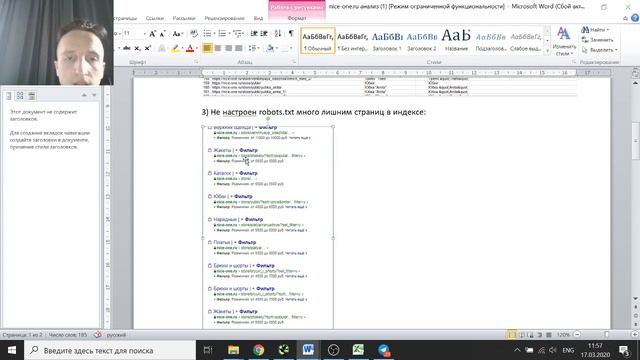Open the Изменить стили button
Screen dimensions: 640x360
pos(564,42)
